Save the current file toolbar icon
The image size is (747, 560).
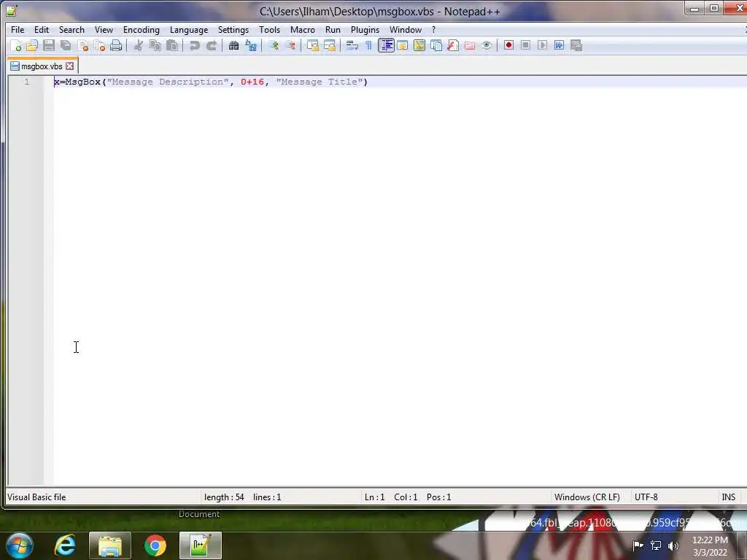tap(49, 46)
